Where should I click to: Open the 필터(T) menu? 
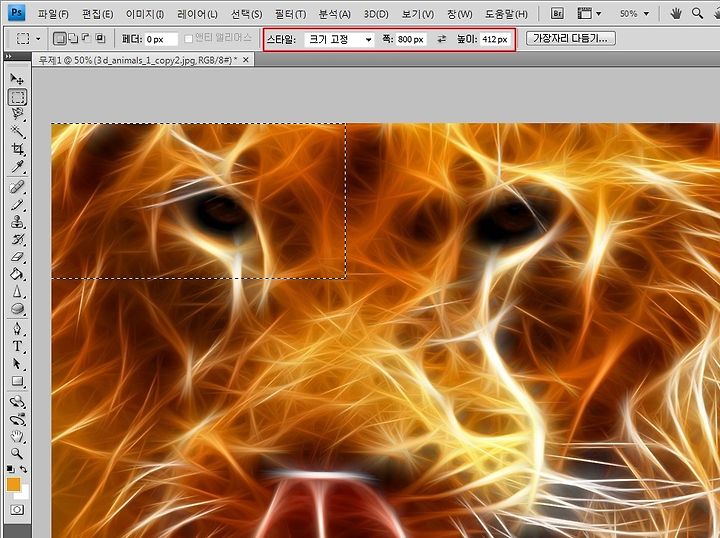coord(290,14)
